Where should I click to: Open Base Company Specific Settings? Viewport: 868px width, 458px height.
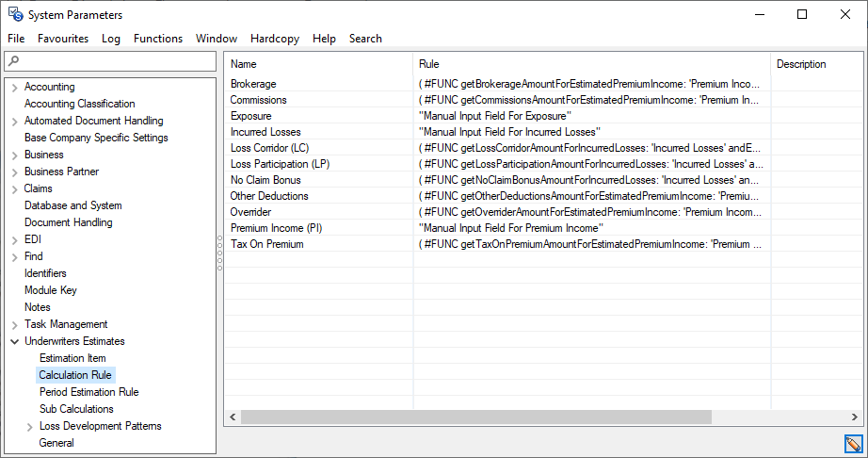pyautogui.click(x=96, y=138)
